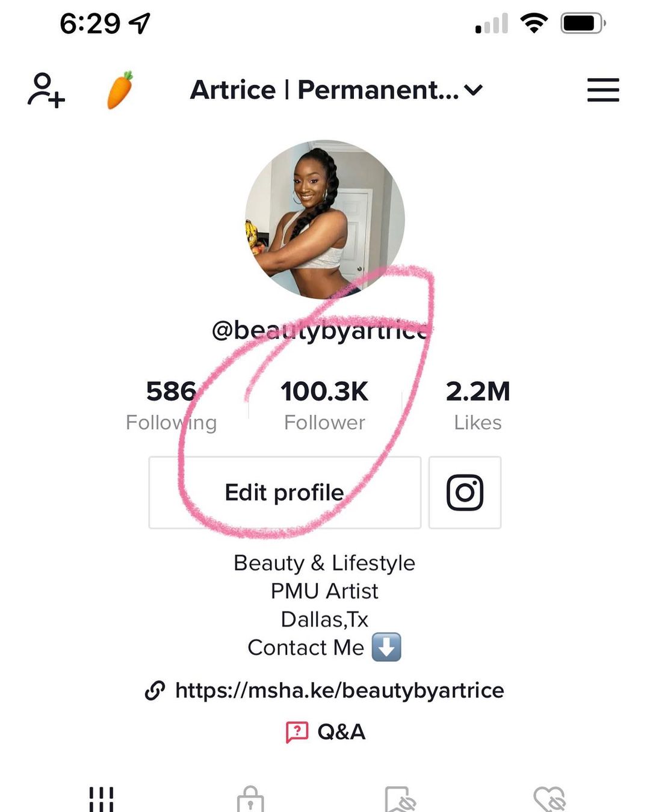Open the hidden liked videos heart tab
This screenshot has width=650, height=812.
(549, 799)
